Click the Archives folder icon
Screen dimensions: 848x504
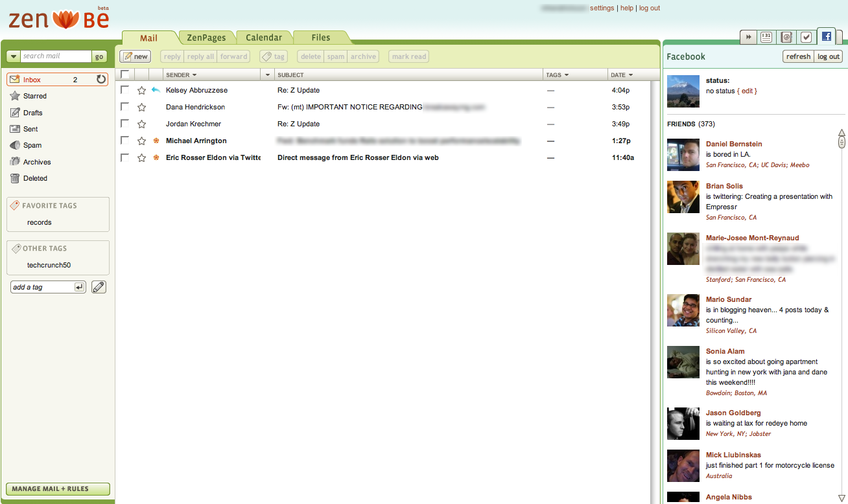coord(15,162)
